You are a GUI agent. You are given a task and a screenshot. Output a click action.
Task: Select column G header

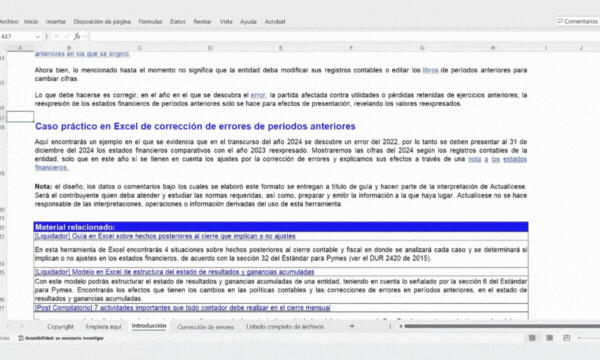coord(422,48)
